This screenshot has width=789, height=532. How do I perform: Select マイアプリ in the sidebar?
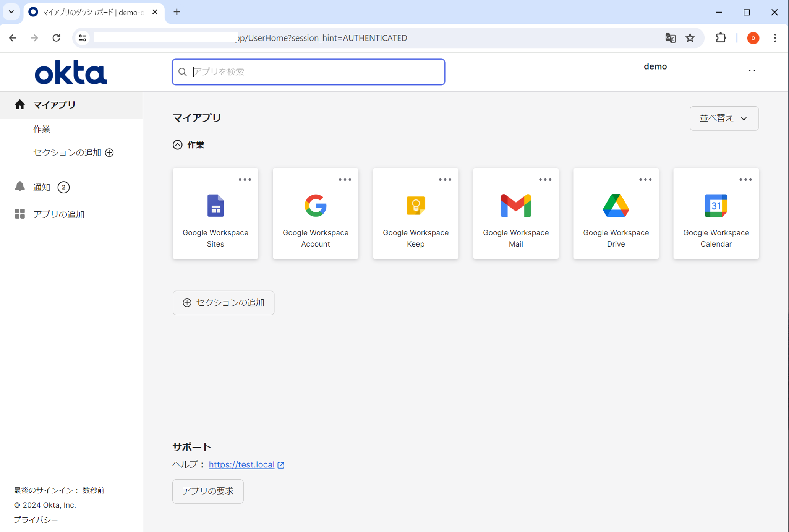pyautogui.click(x=71, y=105)
